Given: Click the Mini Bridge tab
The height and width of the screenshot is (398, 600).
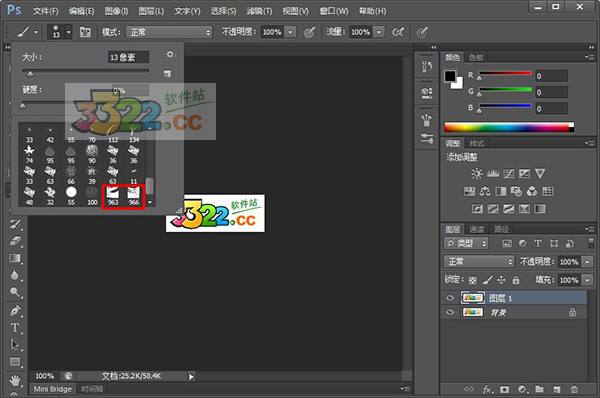Looking at the screenshot, I should (53, 389).
